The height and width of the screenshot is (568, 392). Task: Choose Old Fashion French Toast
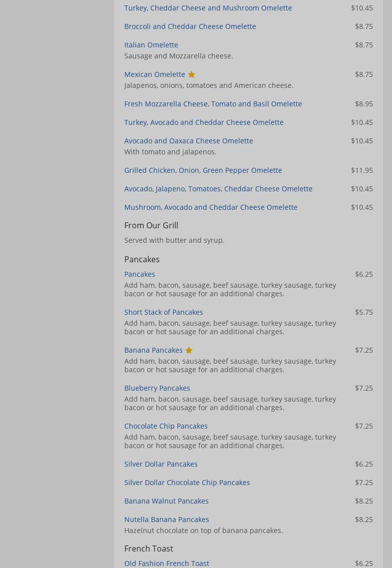[x=166, y=564]
